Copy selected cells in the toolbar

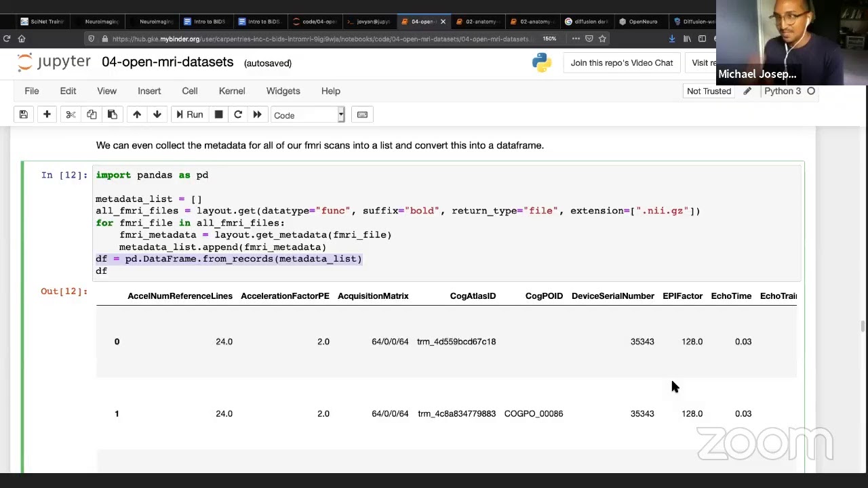(92, 115)
